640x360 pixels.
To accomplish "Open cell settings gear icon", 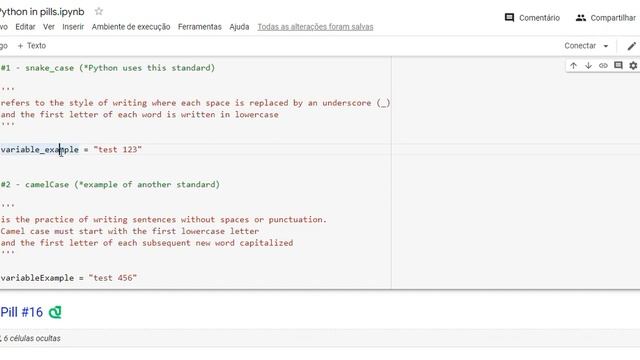I will [633, 66].
